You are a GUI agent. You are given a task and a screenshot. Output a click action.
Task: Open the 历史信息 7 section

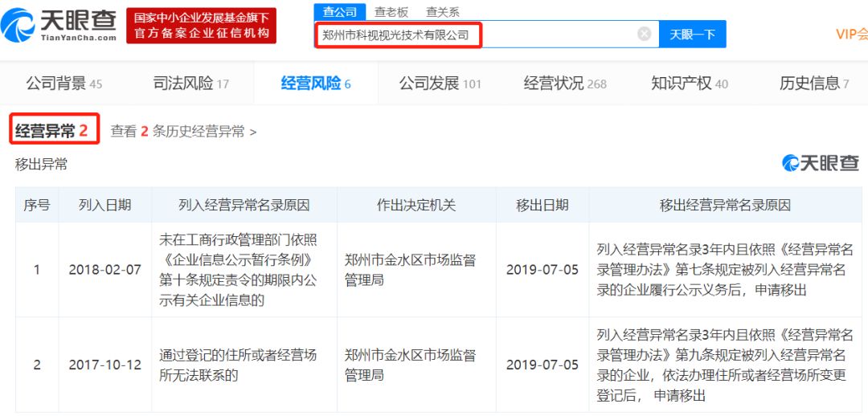(813, 84)
